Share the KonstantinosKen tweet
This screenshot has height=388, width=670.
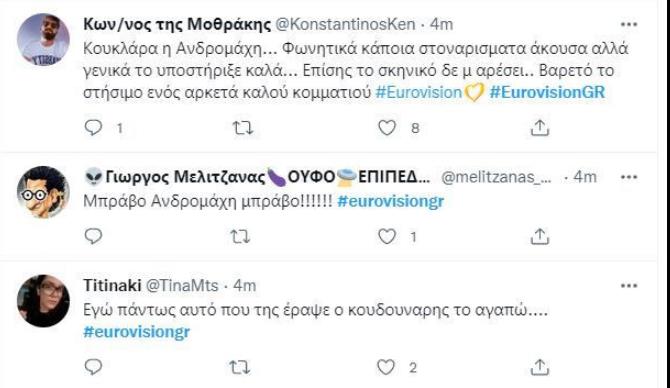coord(540,127)
